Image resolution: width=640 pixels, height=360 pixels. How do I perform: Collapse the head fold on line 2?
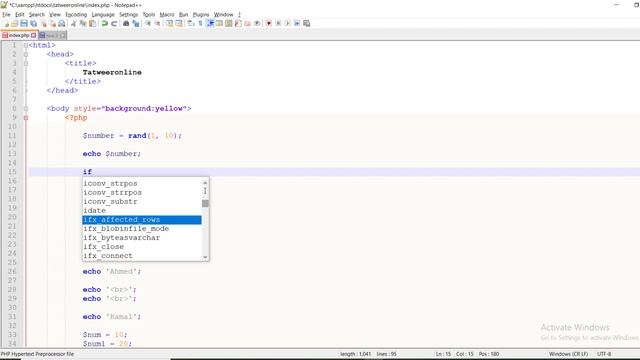26,54
